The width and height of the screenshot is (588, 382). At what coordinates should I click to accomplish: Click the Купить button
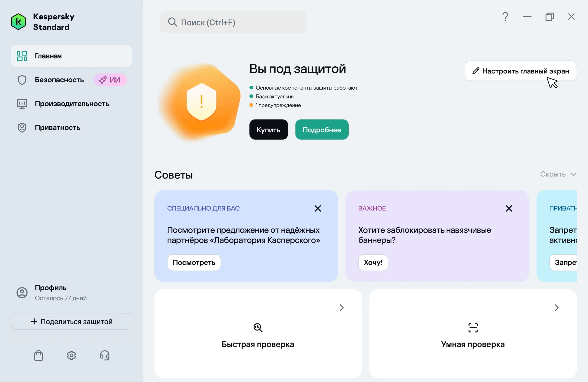tap(269, 130)
